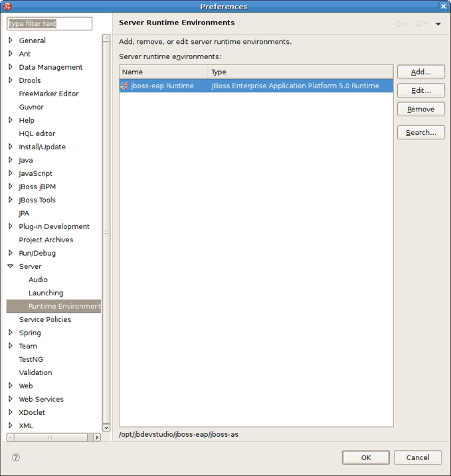Expand the Team node
This screenshot has height=476, width=451.
click(11, 346)
